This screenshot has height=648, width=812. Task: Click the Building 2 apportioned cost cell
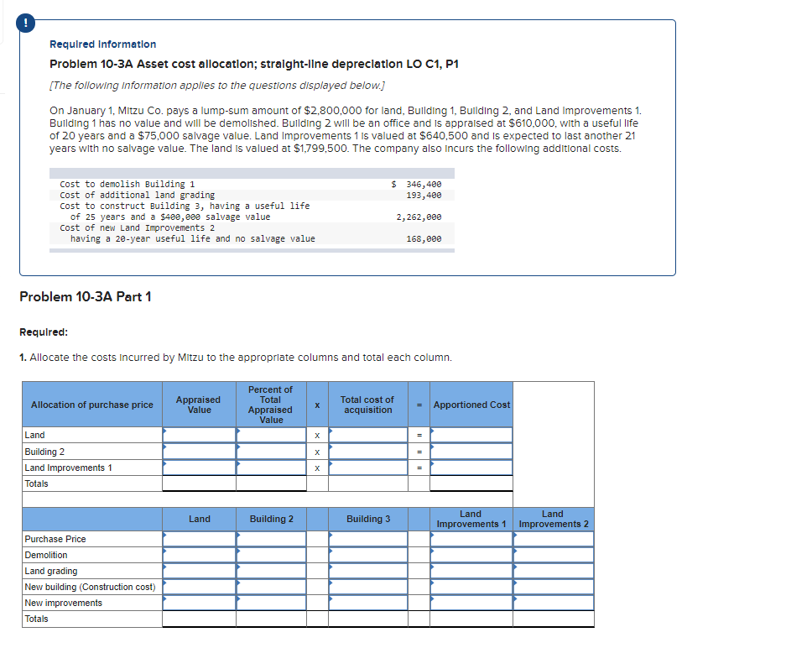[x=471, y=452]
